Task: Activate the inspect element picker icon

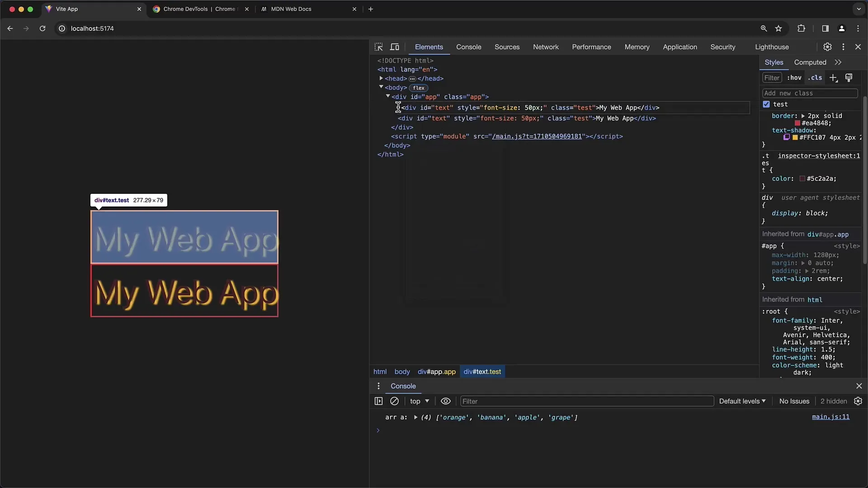Action: coord(379,47)
